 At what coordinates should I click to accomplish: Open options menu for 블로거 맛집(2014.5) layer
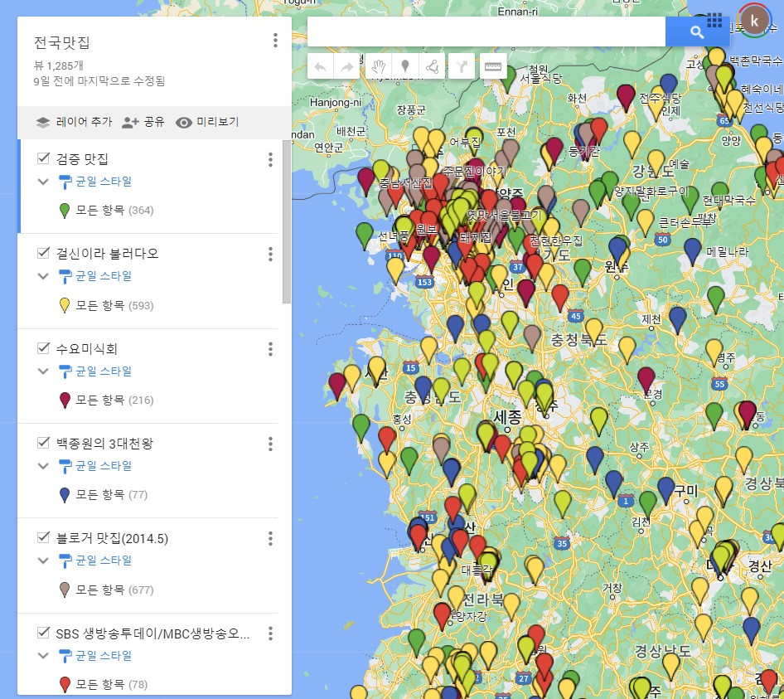click(270, 538)
